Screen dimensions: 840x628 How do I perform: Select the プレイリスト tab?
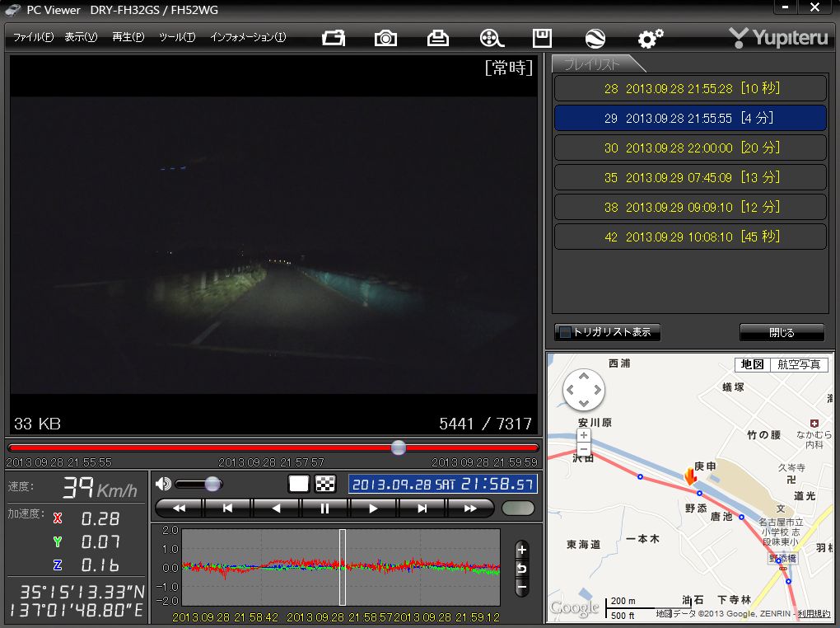tap(594, 64)
